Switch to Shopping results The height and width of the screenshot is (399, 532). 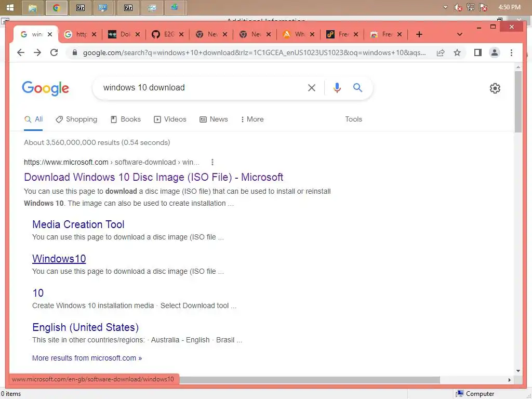pyautogui.click(x=77, y=119)
